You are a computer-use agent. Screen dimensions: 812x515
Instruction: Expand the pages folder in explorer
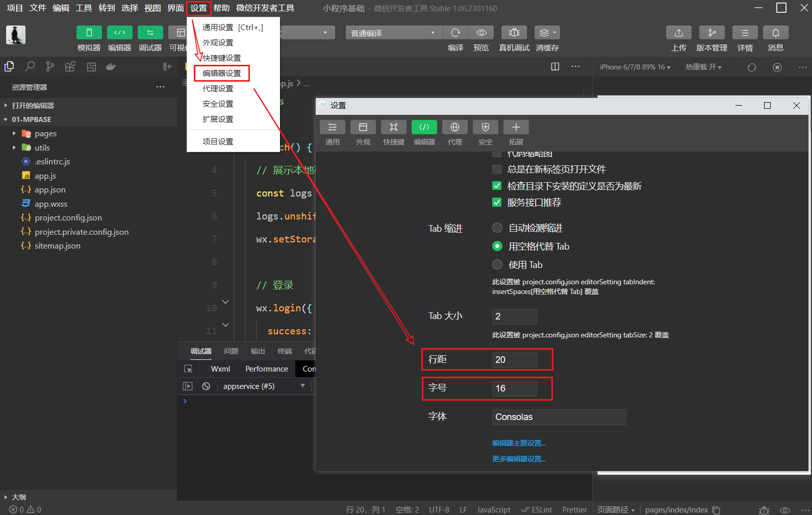tap(14, 134)
